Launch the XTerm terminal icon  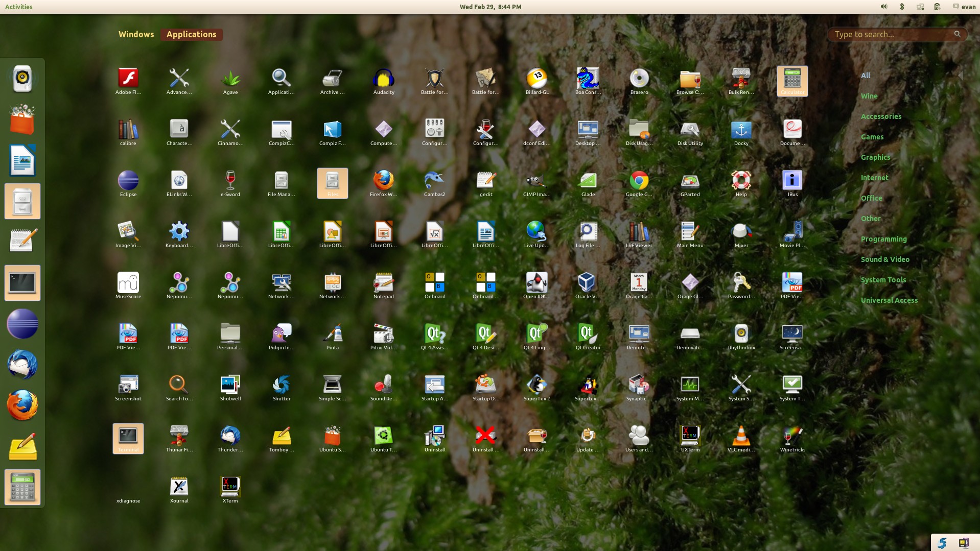click(x=230, y=490)
